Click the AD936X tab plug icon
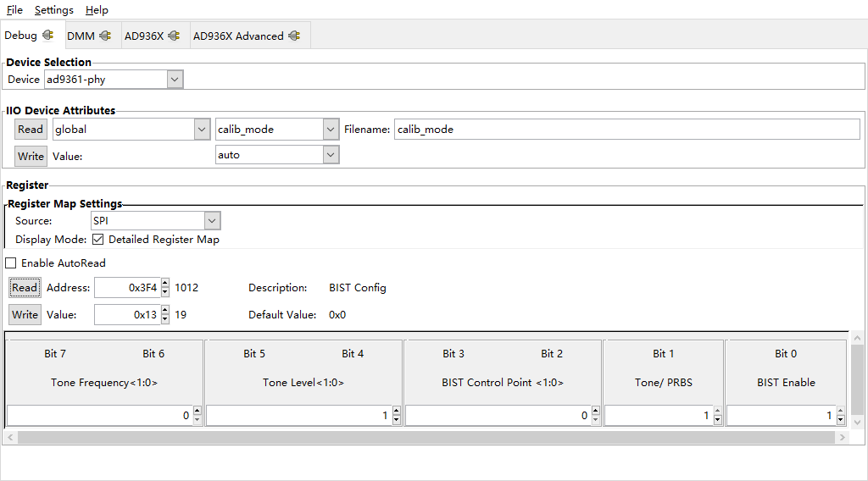The width and height of the screenshot is (868, 481). [x=174, y=36]
